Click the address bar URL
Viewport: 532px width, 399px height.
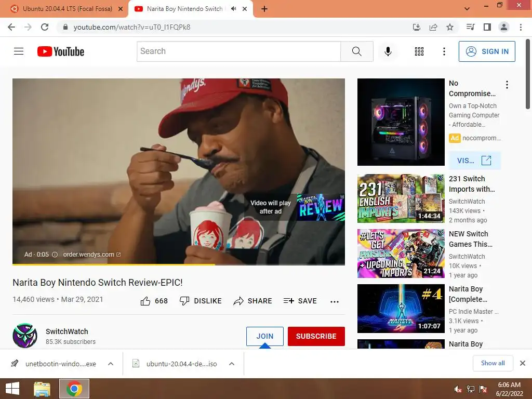[132, 27]
